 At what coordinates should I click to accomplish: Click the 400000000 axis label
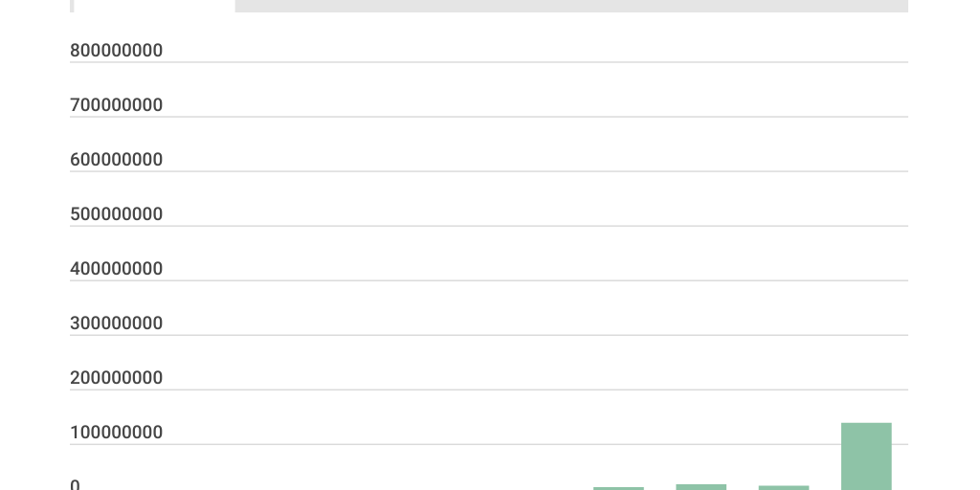tap(116, 269)
